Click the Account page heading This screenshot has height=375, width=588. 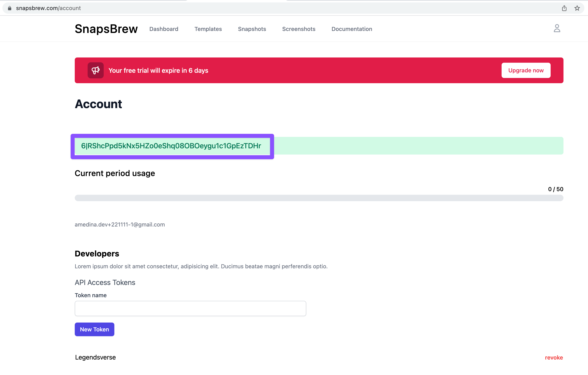[98, 104]
